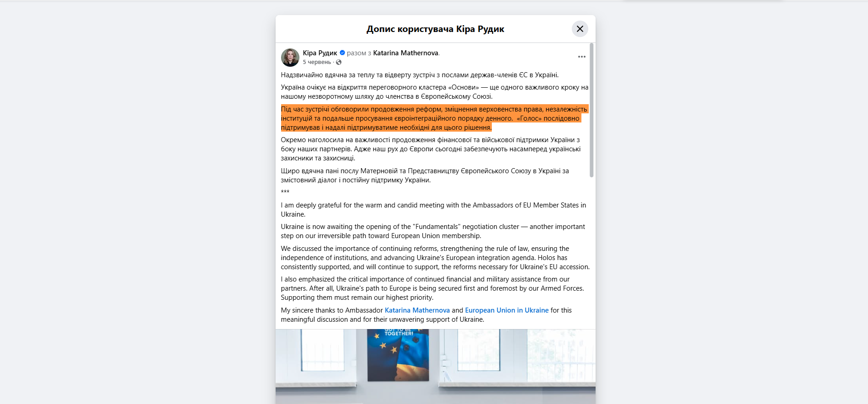Click paragraph starting 'I am deeply grateful'
868x404 pixels.
pos(433,210)
